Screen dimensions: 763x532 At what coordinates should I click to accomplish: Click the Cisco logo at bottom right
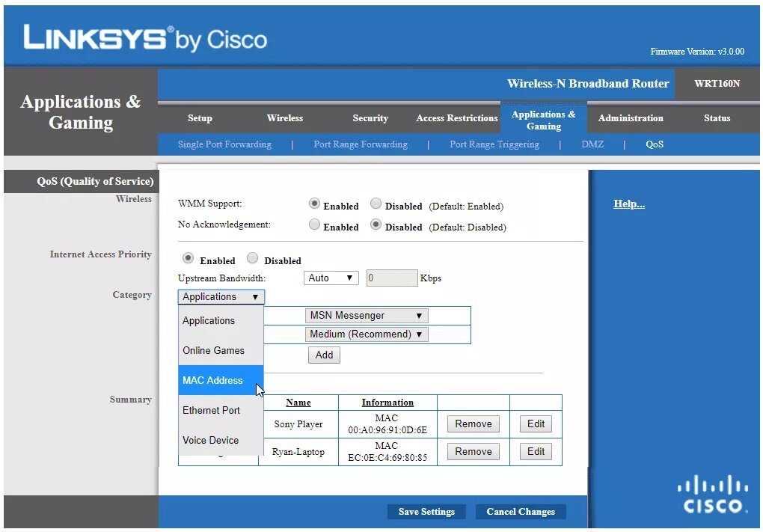pos(713,494)
